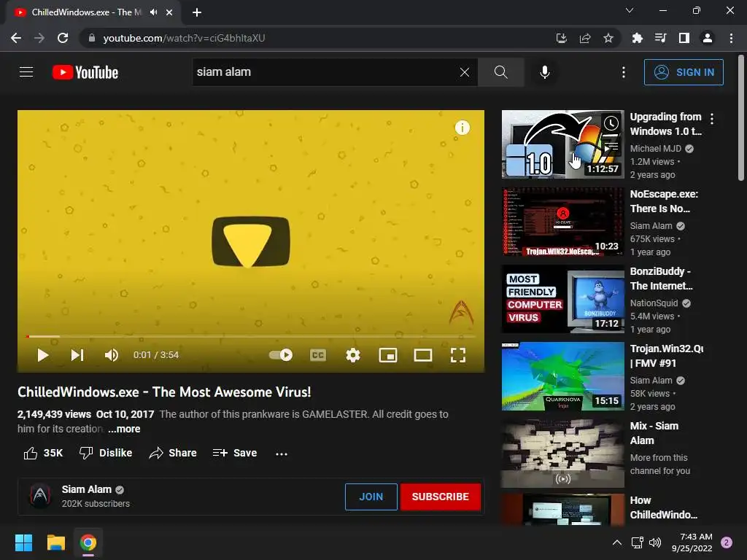The height and width of the screenshot is (560, 747).
Task: Open the Chrome three-dot menu
Action: click(x=731, y=38)
